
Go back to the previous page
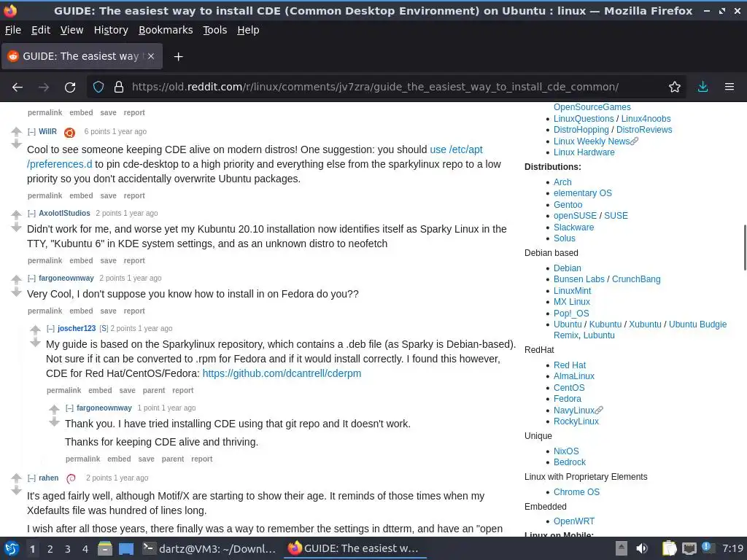tap(18, 87)
